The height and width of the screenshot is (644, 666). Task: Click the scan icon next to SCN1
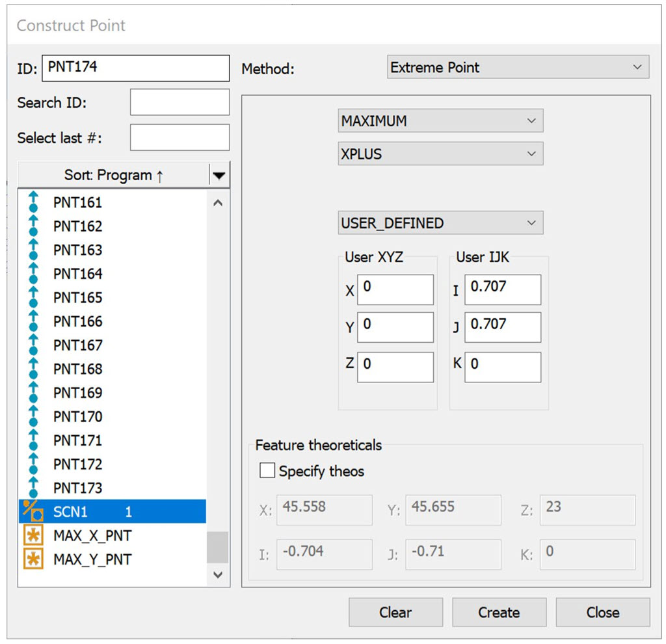34,512
